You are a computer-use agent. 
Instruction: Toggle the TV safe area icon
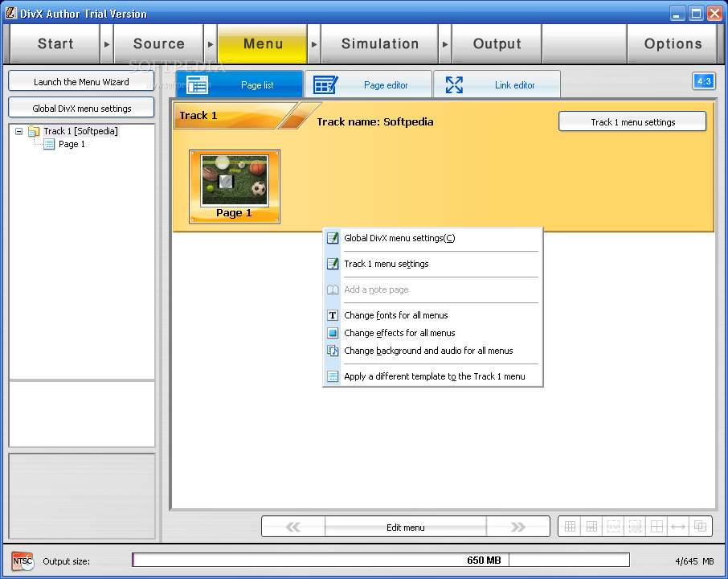(x=613, y=527)
